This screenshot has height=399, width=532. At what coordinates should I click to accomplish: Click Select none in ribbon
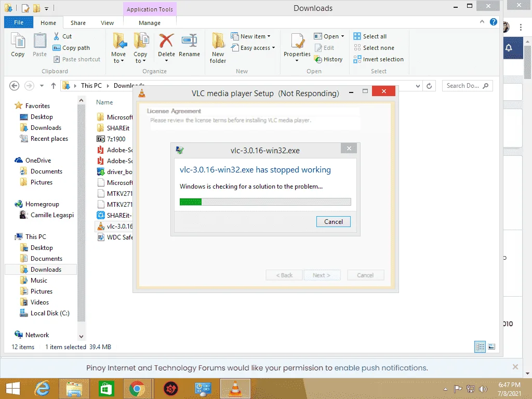point(374,48)
